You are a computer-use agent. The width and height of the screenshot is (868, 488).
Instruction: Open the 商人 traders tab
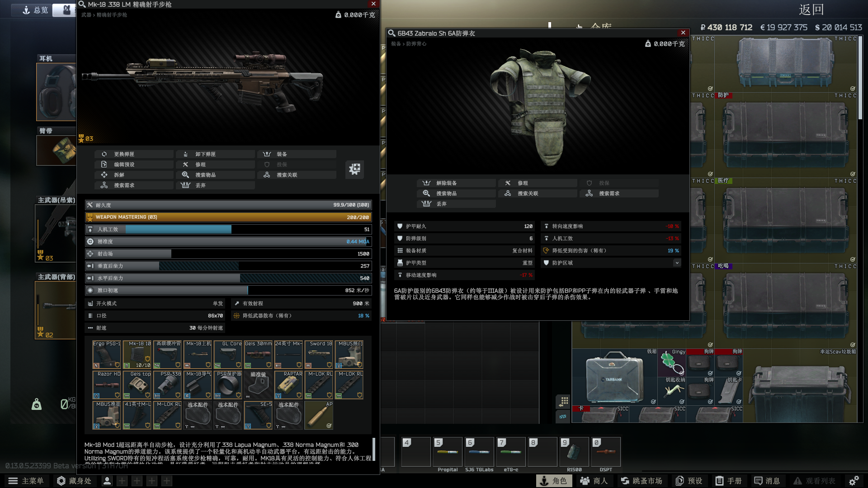[x=594, y=481]
